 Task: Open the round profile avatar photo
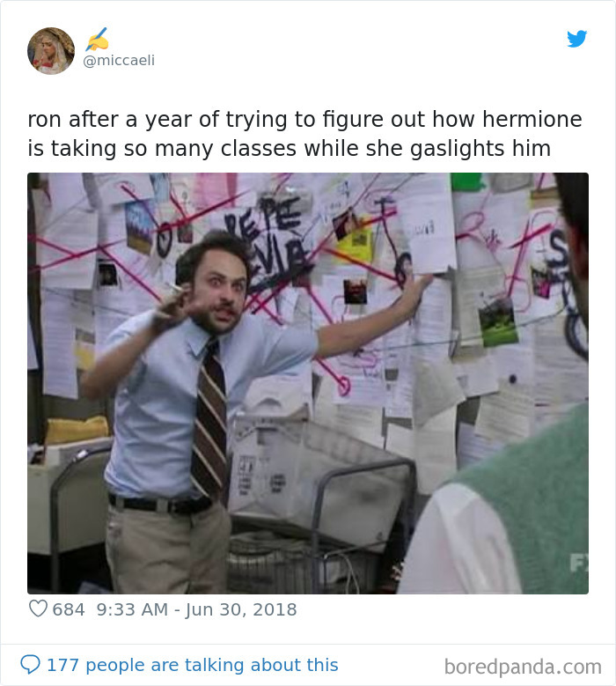click(51, 51)
